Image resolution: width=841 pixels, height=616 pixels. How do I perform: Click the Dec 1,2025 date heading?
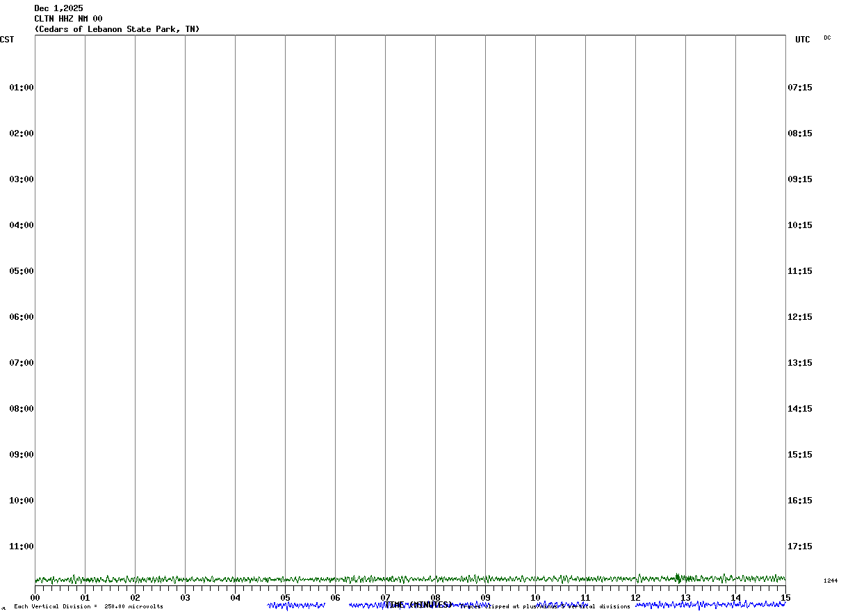coord(59,8)
